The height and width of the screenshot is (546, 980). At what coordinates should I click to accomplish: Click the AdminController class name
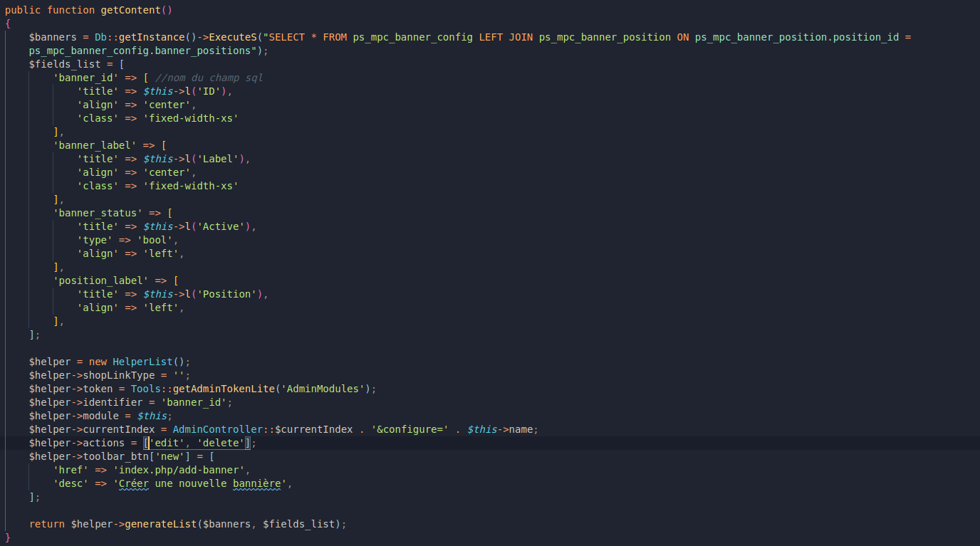tap(218, 429)
